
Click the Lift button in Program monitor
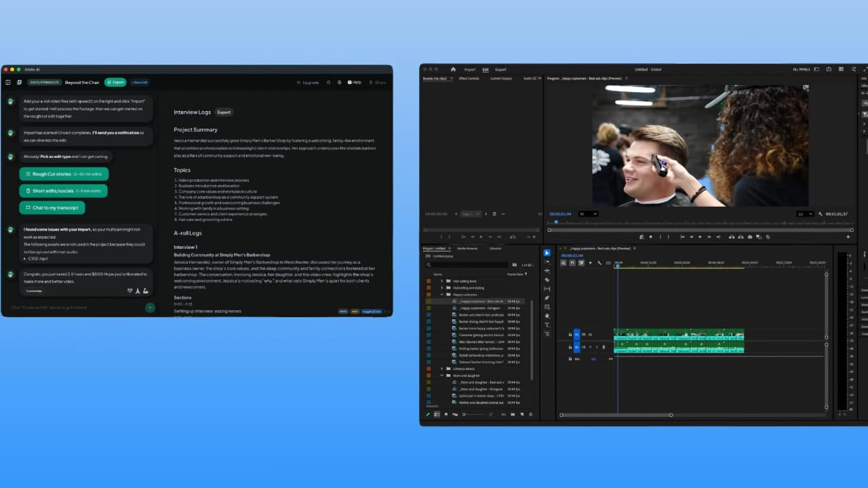[731, 237]
